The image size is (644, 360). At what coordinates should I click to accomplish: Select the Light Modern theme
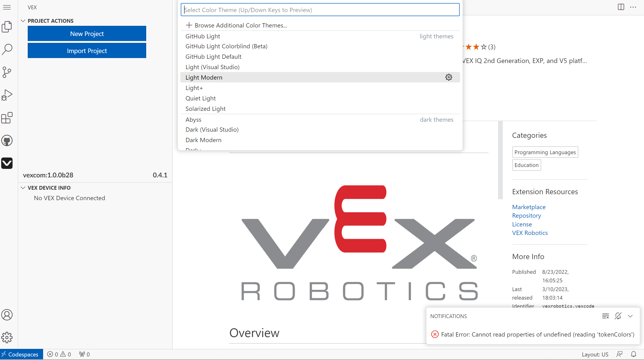[320, 77]
